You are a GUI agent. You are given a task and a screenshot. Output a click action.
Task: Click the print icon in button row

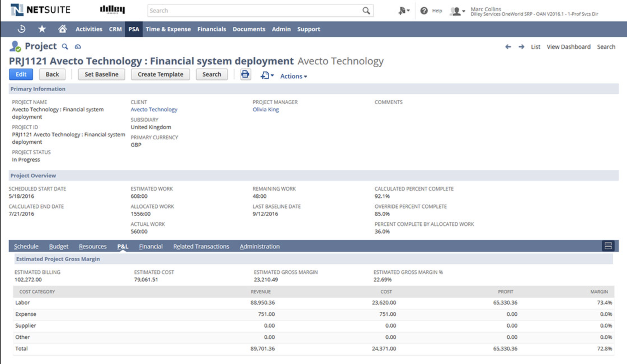pos(245,74)
